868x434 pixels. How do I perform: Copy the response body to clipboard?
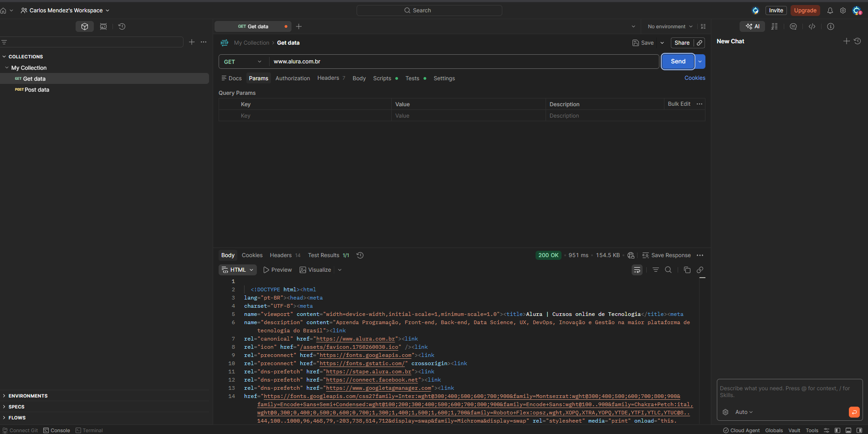[687, 270]
